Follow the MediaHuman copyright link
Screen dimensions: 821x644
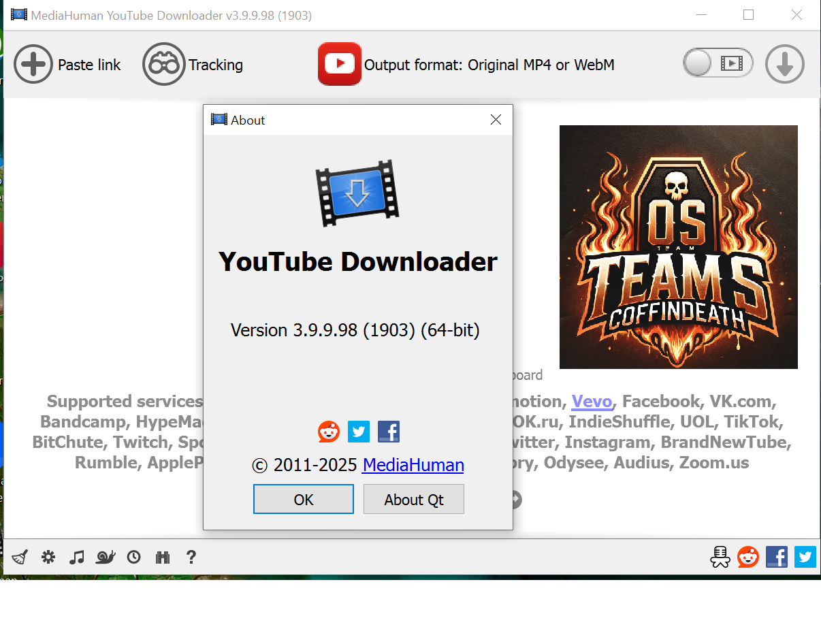pos(413,465)
